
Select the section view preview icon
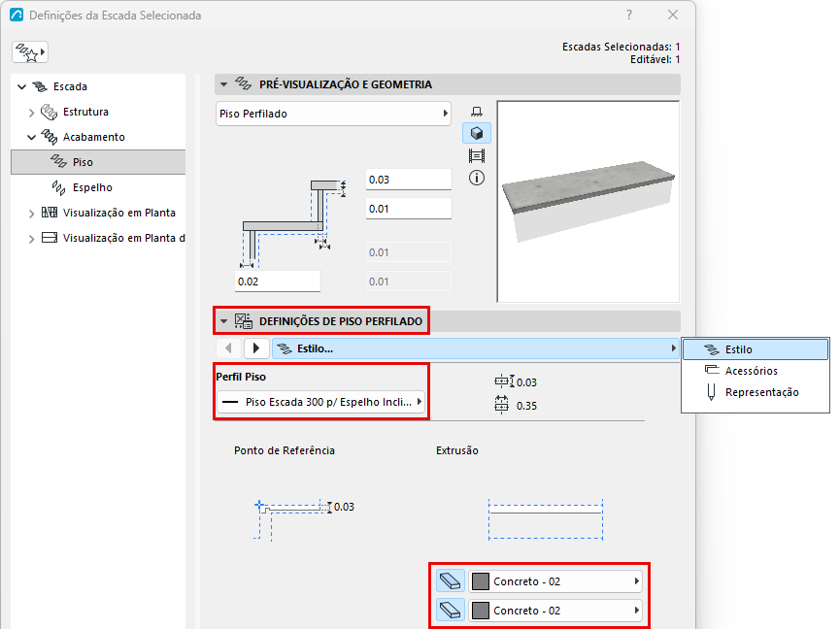coord(476,155)
